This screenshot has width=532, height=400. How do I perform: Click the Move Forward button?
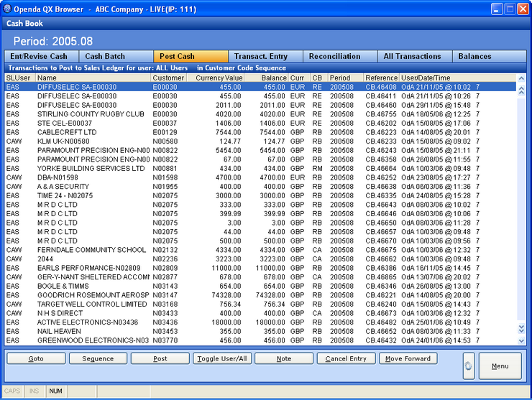(x=408, y=358)
